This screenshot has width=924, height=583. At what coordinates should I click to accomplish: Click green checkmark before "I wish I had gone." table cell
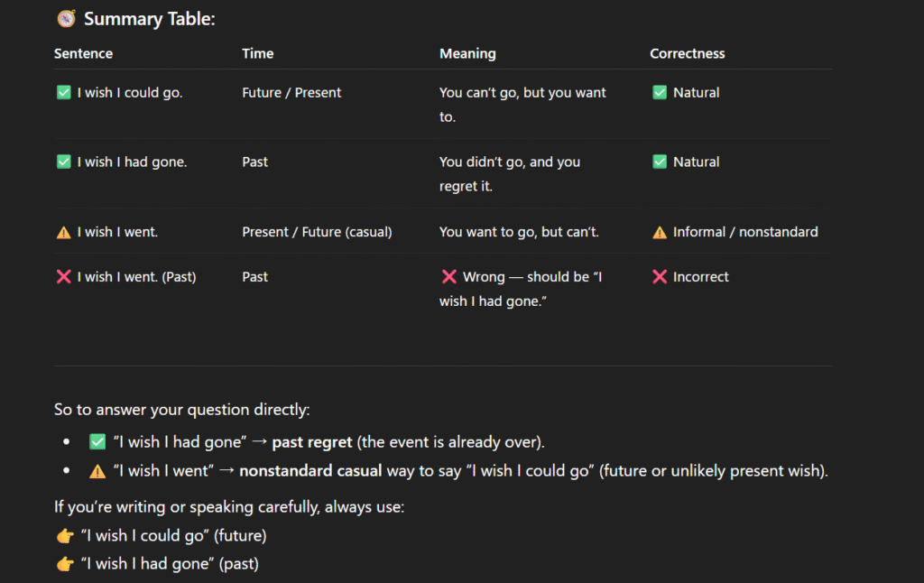tap(64, 162)
